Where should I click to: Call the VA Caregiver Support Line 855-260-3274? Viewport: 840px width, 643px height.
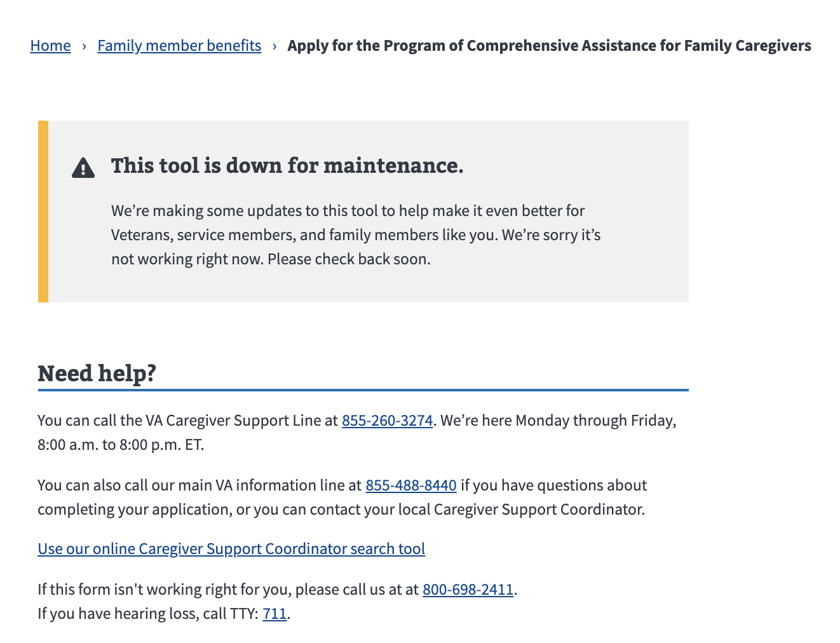[x=386, y=420]
